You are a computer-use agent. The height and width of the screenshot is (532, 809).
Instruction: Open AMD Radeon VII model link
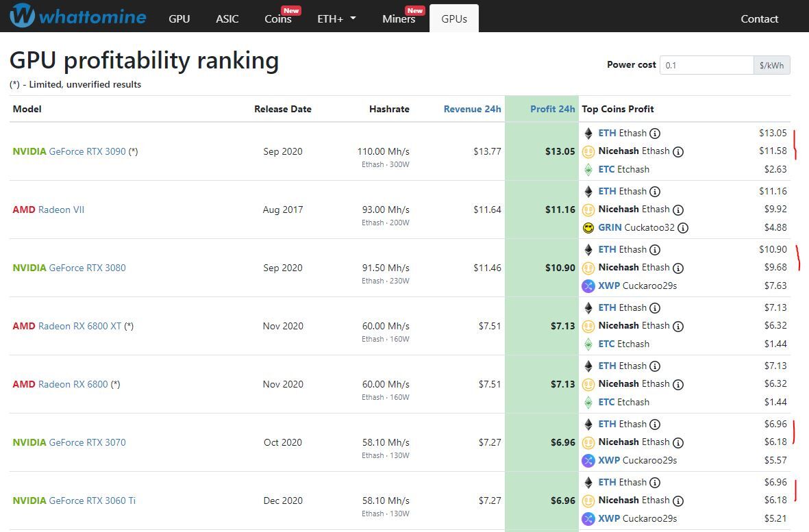48,210
